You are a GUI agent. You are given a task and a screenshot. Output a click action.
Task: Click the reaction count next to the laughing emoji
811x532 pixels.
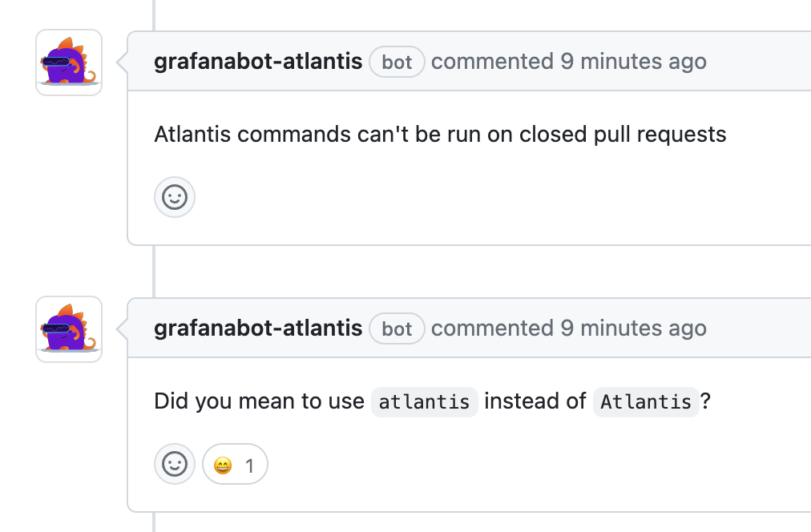point(249,464)
